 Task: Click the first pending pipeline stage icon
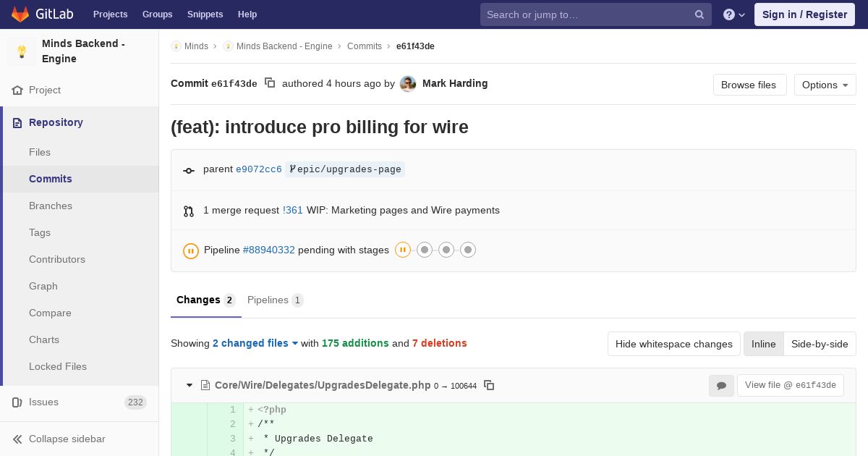(x=403, y=250)
